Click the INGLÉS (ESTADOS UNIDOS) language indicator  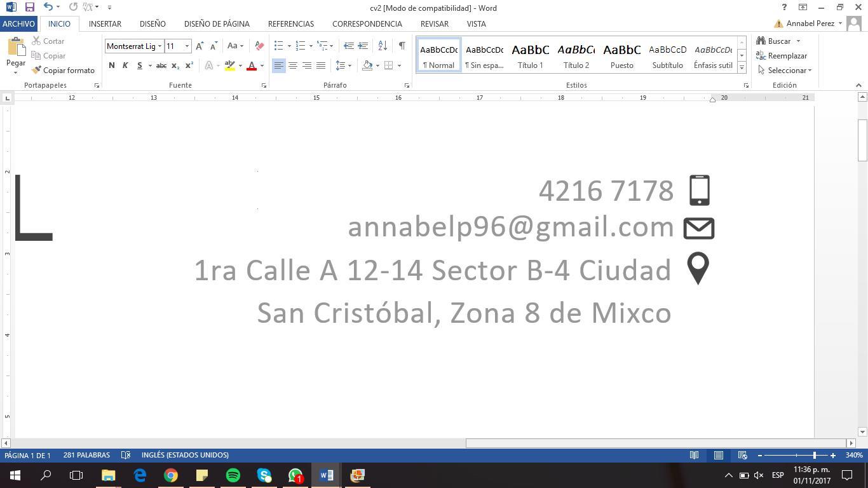coord(185,455)
